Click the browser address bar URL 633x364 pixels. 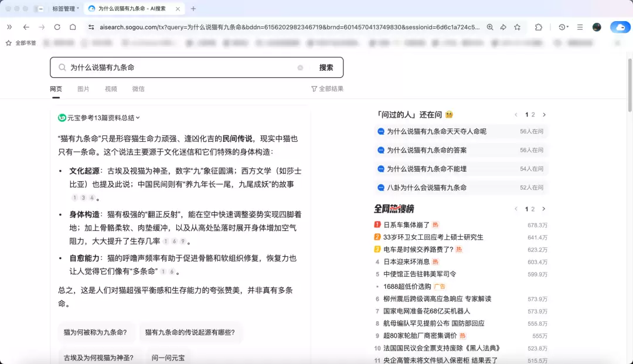290,27
